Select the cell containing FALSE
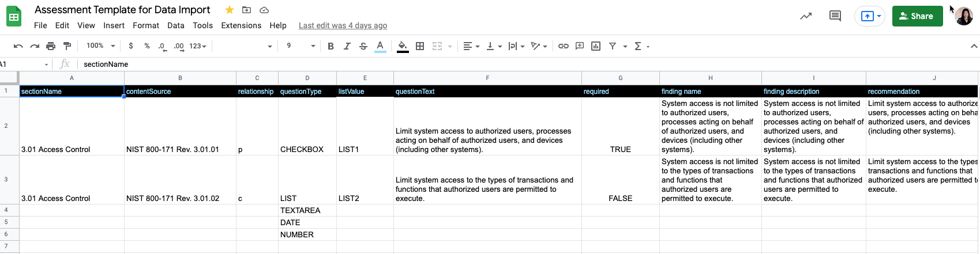 (x=621, y=180)
